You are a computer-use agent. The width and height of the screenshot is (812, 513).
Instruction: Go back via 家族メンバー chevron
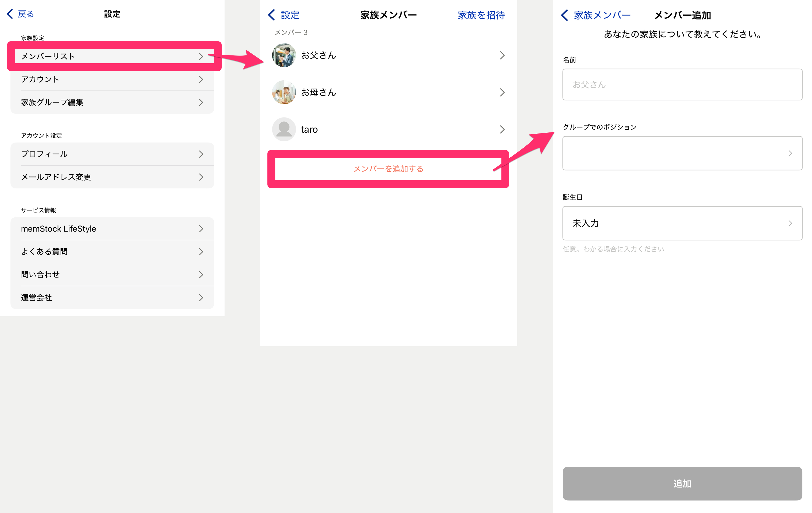click(x=565, y=15)
